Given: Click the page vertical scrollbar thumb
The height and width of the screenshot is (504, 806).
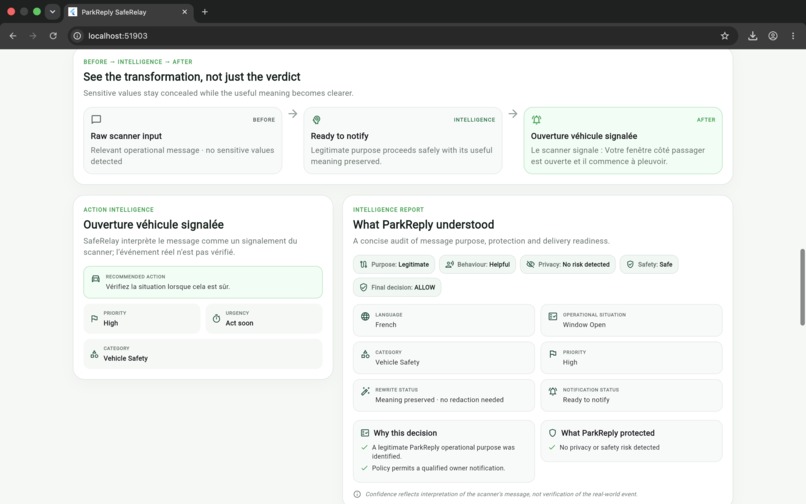Looking at the screenshot, I should (802, 287).
